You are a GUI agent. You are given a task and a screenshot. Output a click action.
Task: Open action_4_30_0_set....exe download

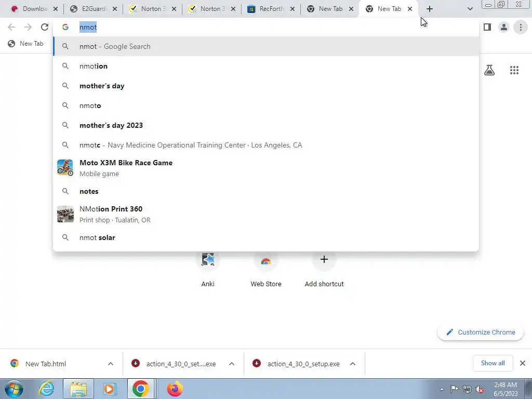(175, 364)
